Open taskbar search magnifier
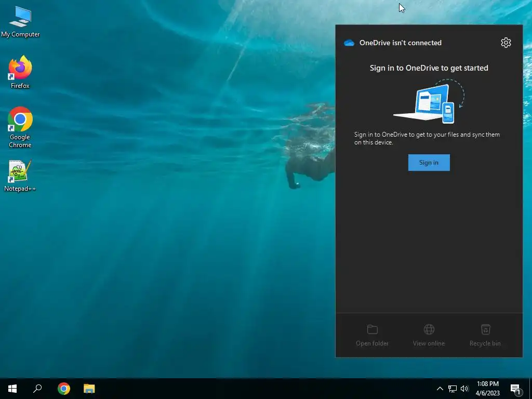This screenshot has height=399, width=532. 37,389
